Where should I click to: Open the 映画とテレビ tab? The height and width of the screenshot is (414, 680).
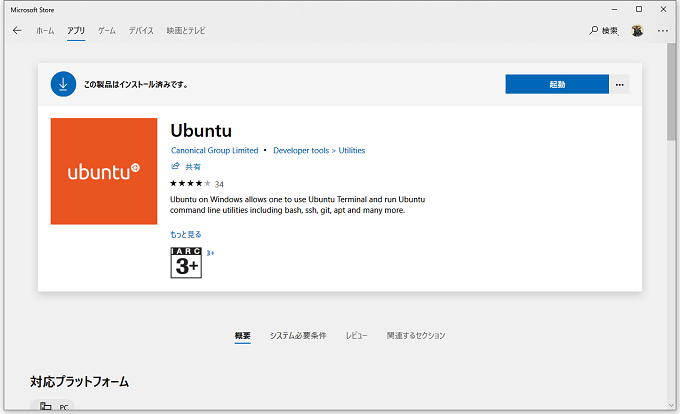click(x=186, y=30)
